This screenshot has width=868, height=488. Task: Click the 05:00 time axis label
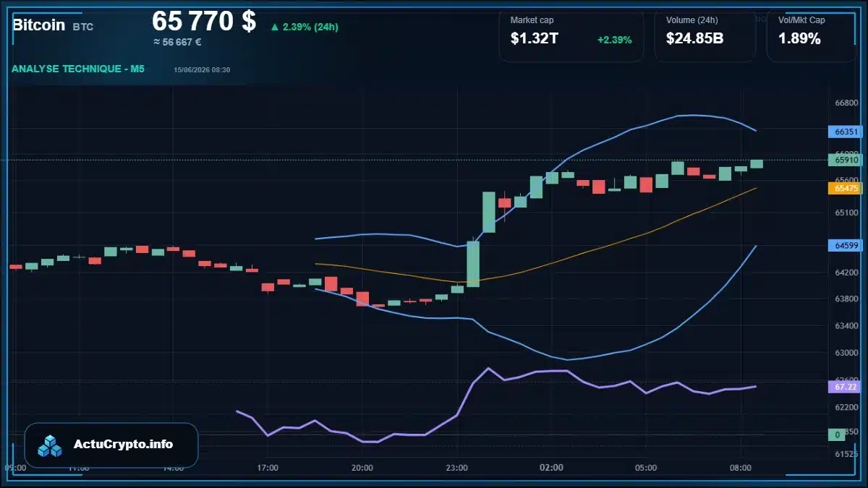pyautogui.click(x=646, y=468)
